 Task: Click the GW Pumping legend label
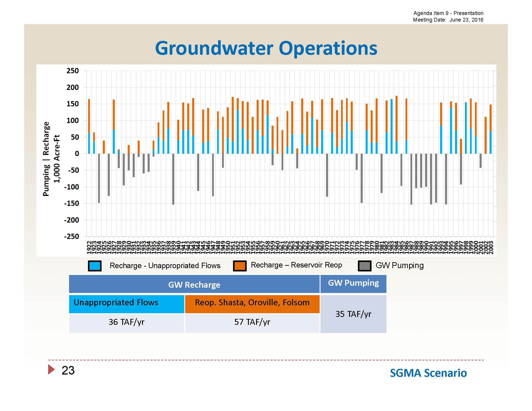[x=399, y=265]
